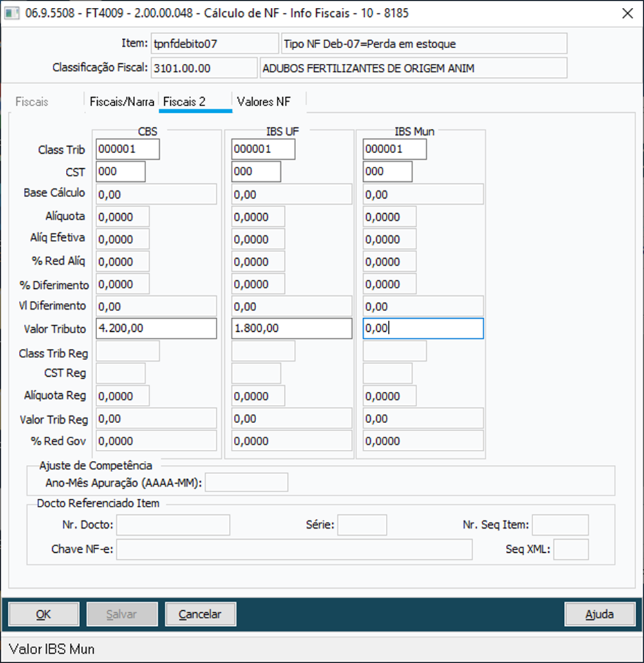Click the Cancelar button
The height and width of the screenshot is (663, 644).
[x=200, y=614]
